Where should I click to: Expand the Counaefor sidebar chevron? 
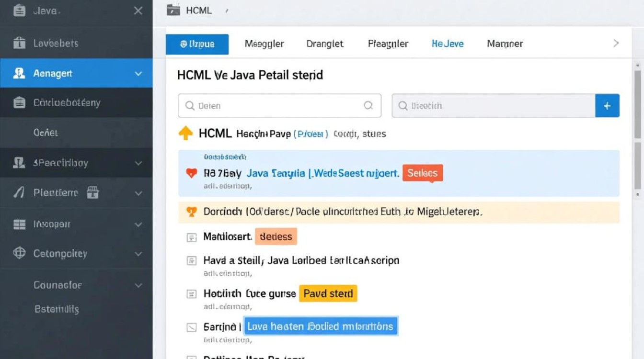(138, 286)
